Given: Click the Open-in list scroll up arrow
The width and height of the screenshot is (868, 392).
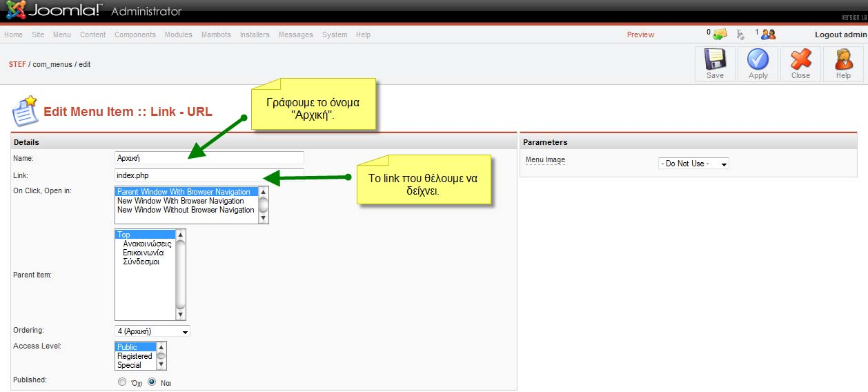Looking at the screenshot, I should point(263,192).
